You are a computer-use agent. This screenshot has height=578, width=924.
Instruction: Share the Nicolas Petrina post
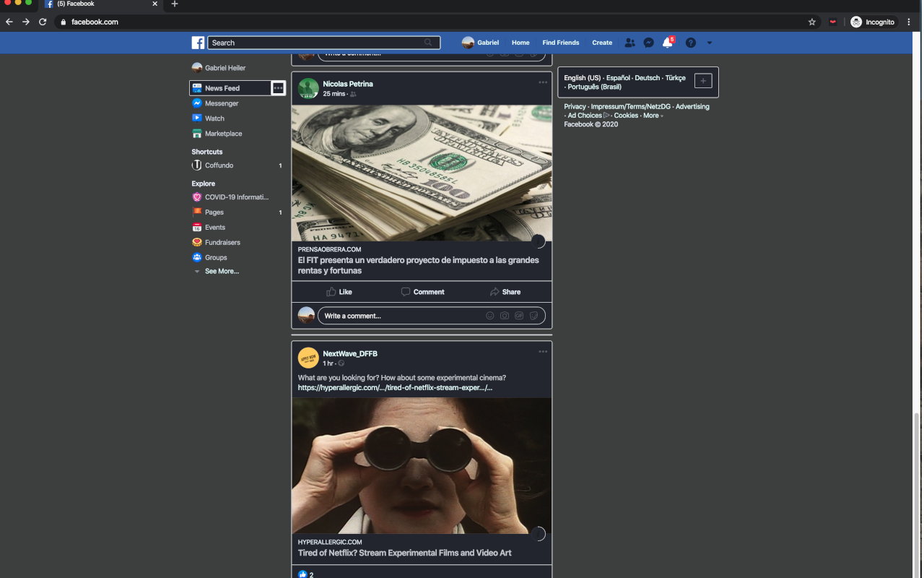tap(505, 292)
